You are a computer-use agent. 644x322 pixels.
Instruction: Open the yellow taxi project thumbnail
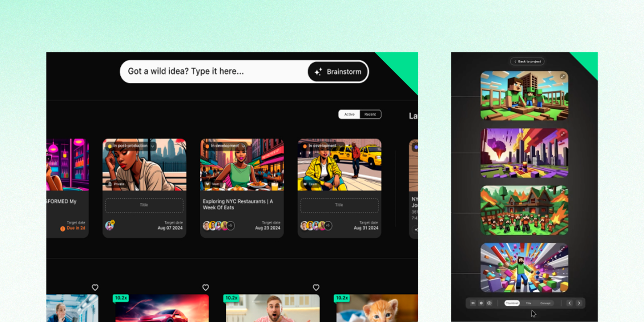point(339,165)
